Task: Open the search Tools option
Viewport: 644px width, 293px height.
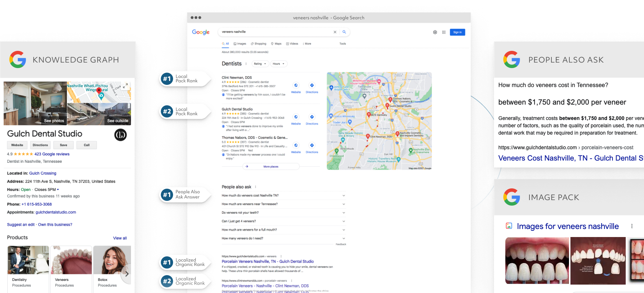Action: point(342,44)
